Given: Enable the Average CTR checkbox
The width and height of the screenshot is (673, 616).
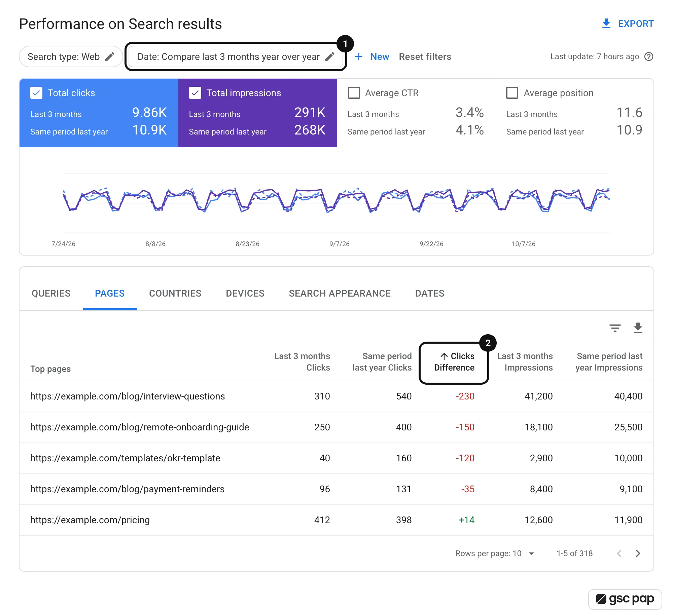Looking at the screenshot, I should pyautogui.click(x=354, y=93).
